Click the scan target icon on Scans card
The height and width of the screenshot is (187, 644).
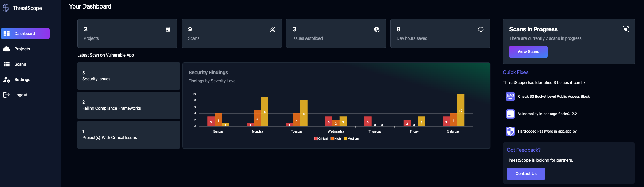[272, 29]
